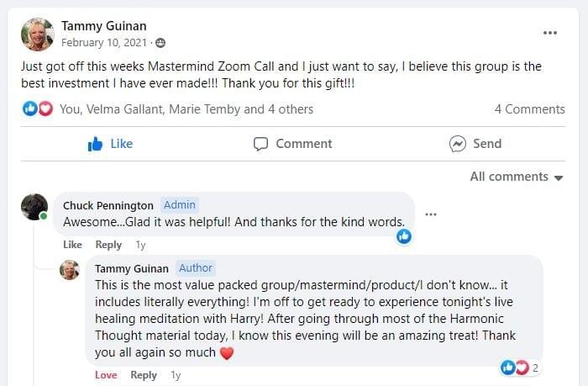Click the like reaction on Chuck's comment
Viewport: 588px width, 386px height.
pos(404,236)
